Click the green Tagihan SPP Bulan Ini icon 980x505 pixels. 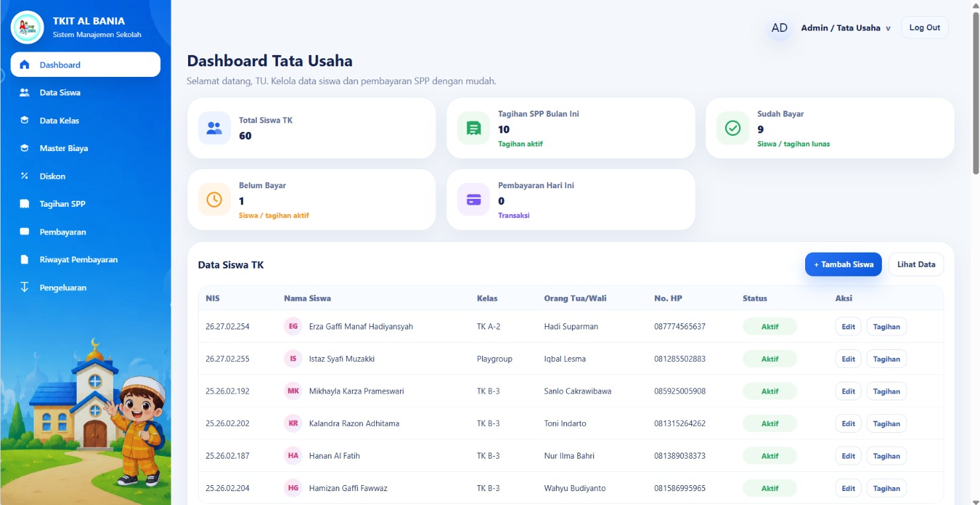pyautogui.click(x=473, y=128)
